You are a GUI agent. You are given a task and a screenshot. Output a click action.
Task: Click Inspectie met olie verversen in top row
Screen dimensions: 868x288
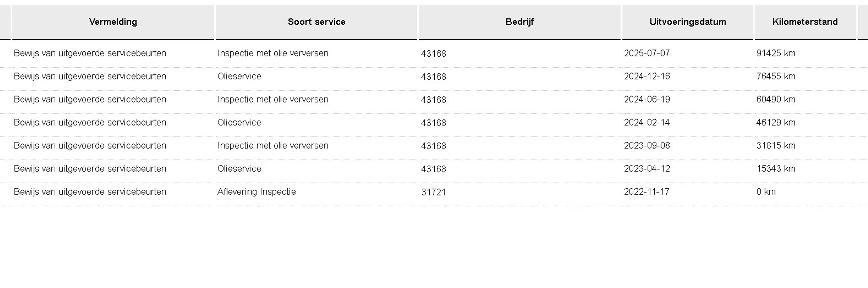coord(273,53)
